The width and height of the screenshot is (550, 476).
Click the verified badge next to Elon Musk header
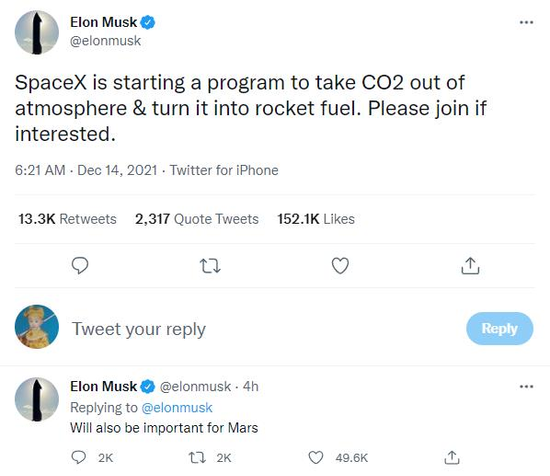(x=148, y=22)
